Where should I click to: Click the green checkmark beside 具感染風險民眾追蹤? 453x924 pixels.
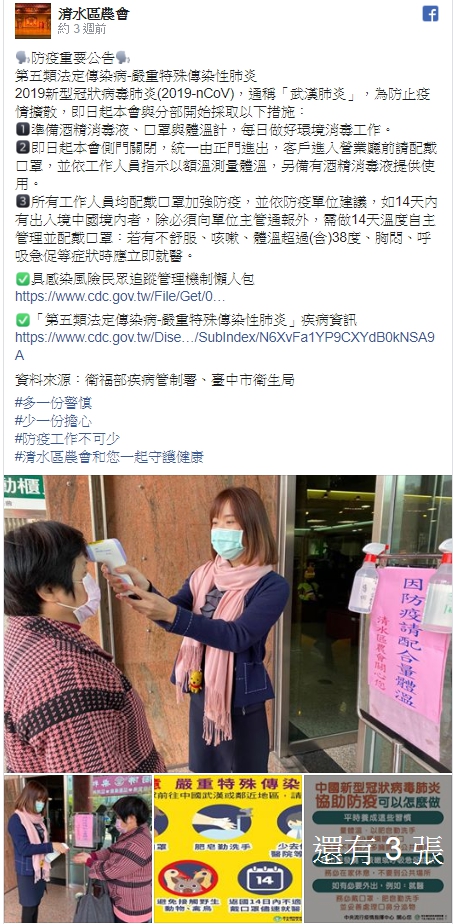(22, 279)
